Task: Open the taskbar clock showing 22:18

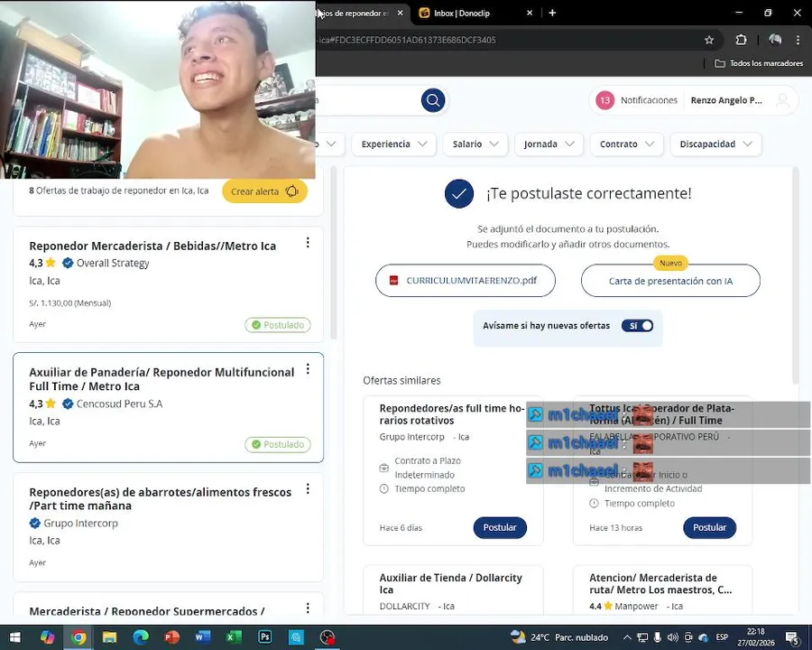Action: tap(756, 637)
